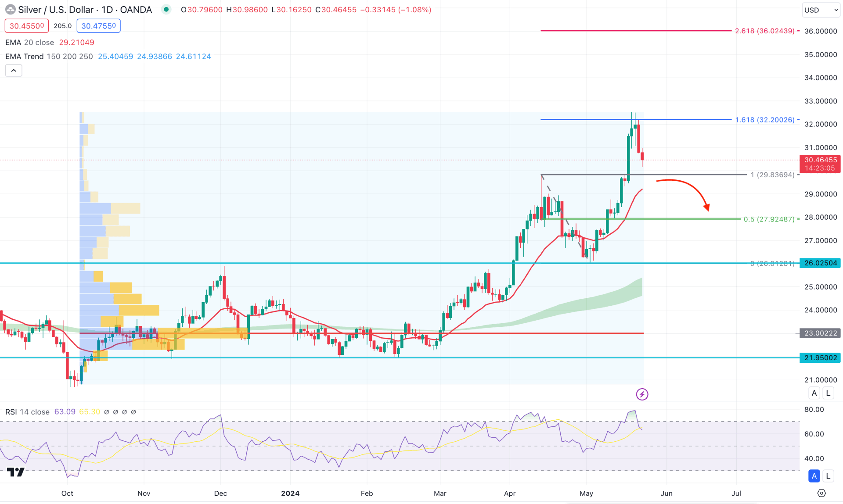Select the 0.5 (27.92487) Fibonacci label
The height and width of the screenshot is (504, 843).
point(768,219)
